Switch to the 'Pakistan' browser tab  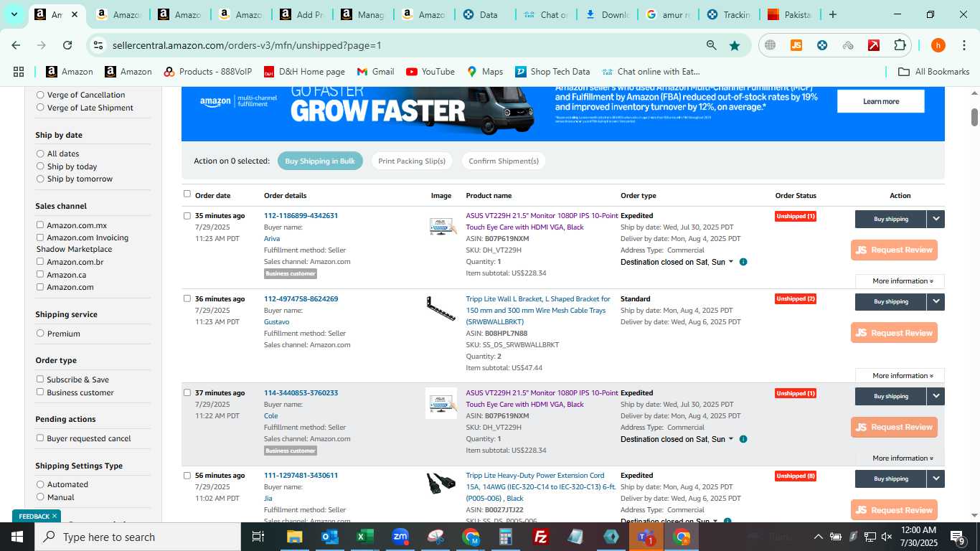click(790, 14)
